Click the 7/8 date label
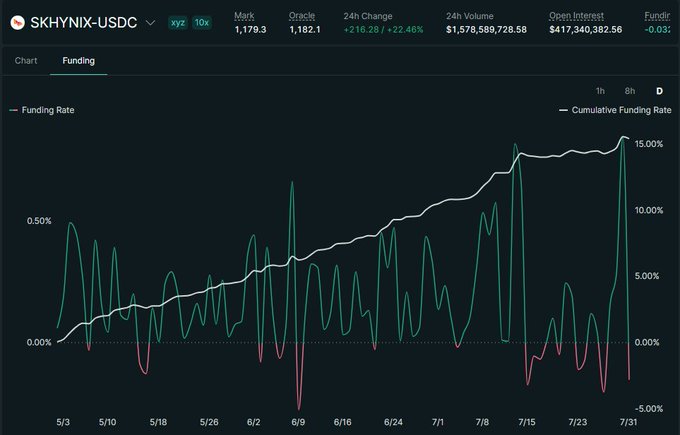 pos(482,422)
